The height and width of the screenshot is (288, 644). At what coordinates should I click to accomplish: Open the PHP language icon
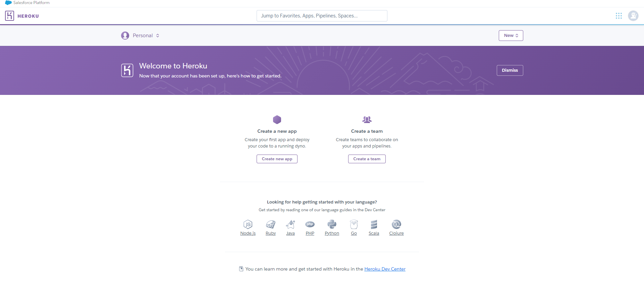(310, 224)
